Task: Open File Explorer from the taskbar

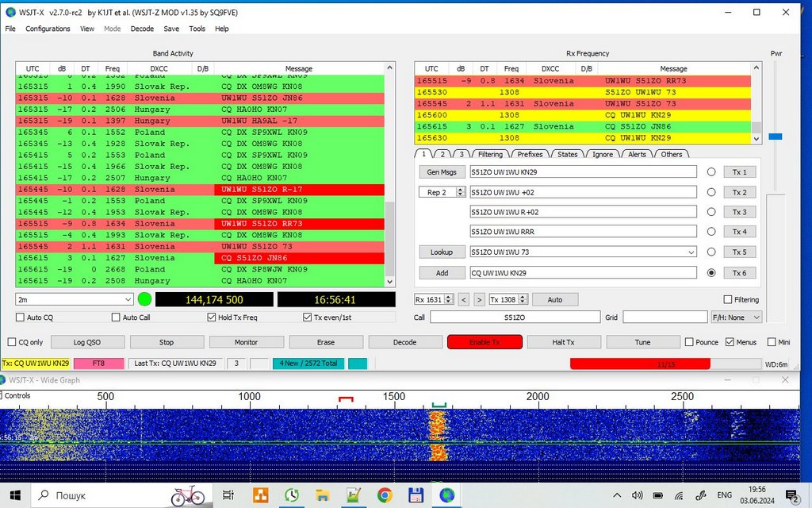Action: (323, 495)
